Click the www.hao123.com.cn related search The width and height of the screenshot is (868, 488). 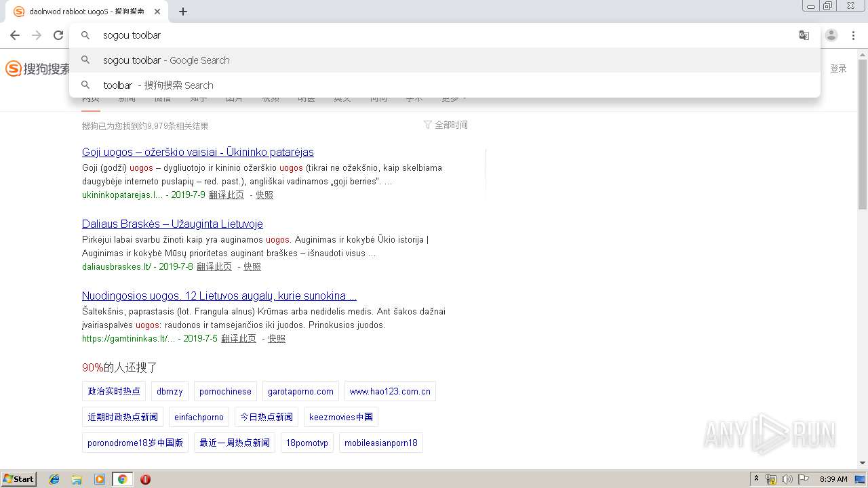[x=390, y=391]
